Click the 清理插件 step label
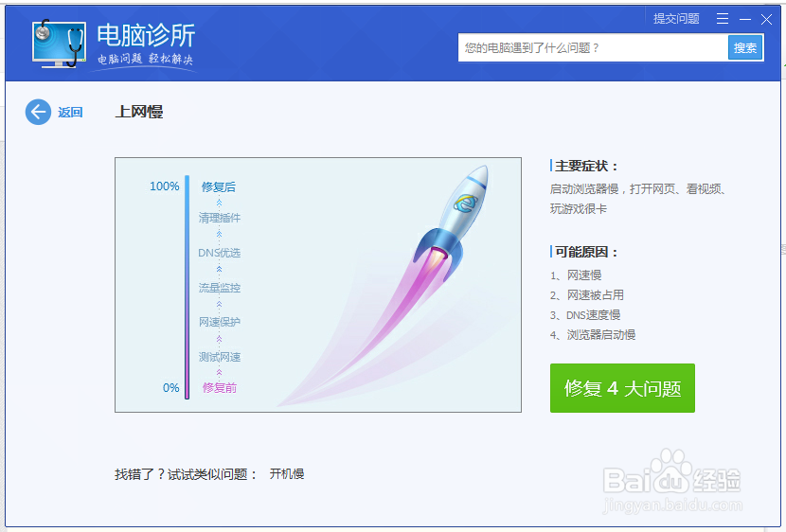This screenshot has height=532, width=786. (x=220, y=218)
